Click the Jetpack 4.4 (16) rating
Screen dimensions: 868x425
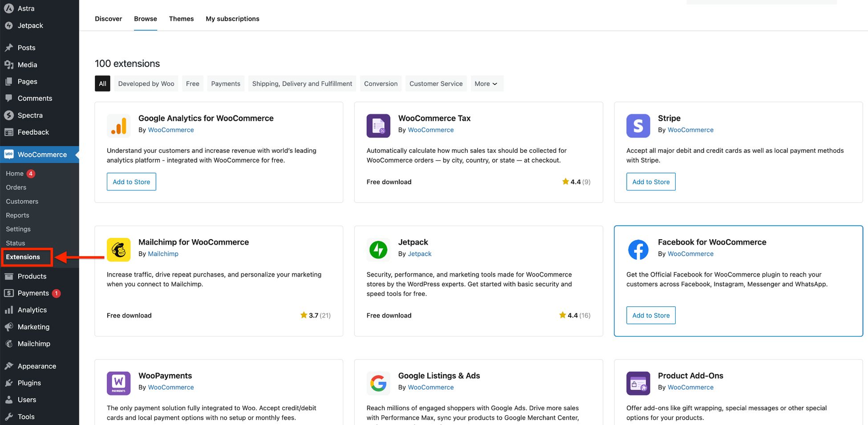[x=575, y=315]
